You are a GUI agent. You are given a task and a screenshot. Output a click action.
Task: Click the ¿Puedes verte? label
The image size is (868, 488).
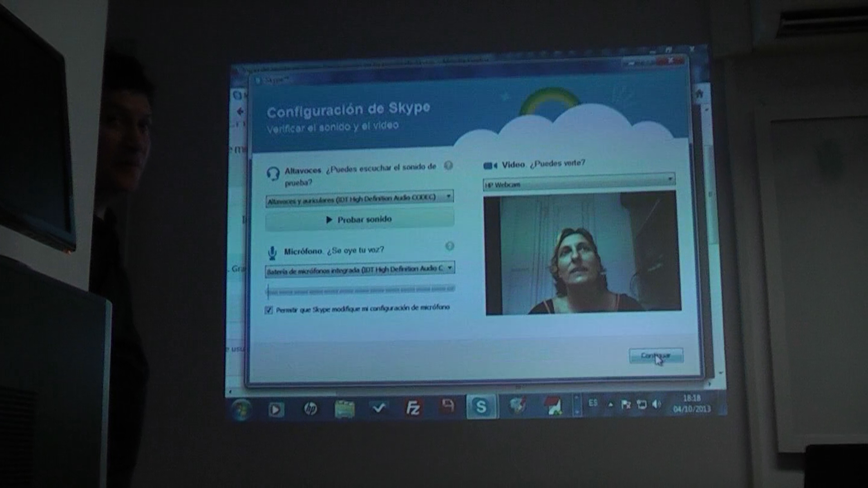tap(557, 163)
